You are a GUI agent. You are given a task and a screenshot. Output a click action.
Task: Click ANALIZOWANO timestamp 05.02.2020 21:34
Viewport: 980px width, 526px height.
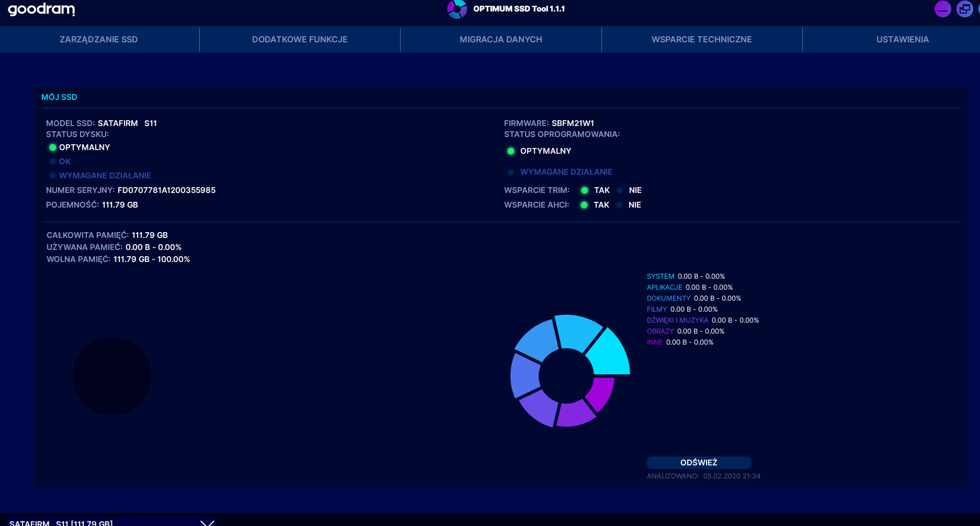pos(732,476)
